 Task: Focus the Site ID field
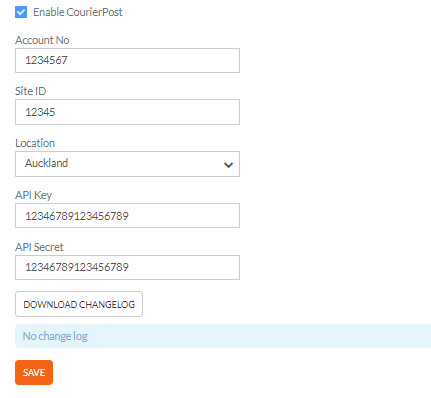coord(127,112)
